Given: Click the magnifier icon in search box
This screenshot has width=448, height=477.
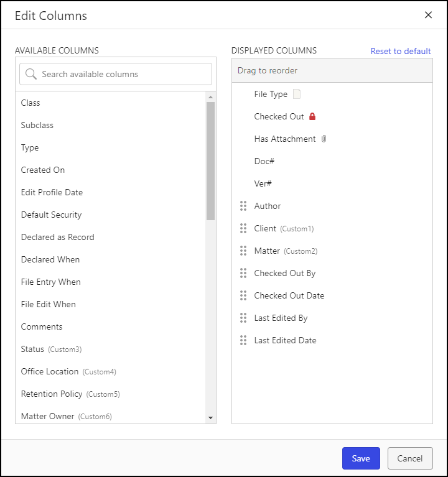Looking at the screenshot, I should [x=31, y=74].
